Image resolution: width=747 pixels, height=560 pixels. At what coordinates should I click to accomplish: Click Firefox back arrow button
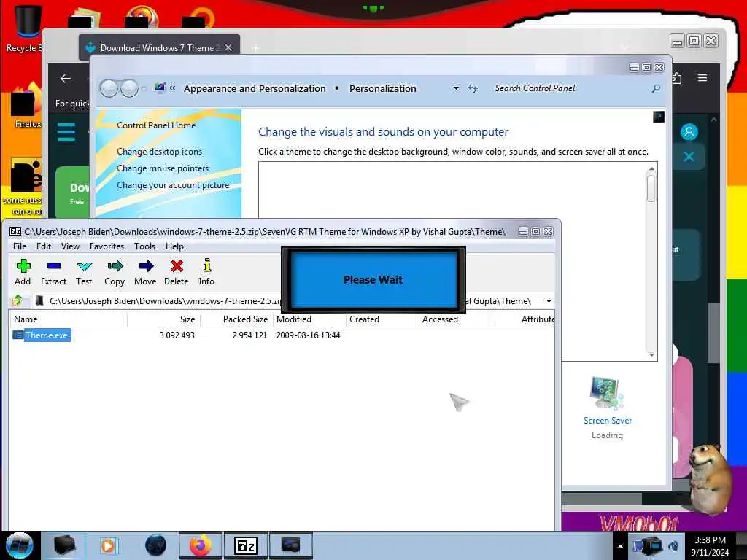coord(66,79)
